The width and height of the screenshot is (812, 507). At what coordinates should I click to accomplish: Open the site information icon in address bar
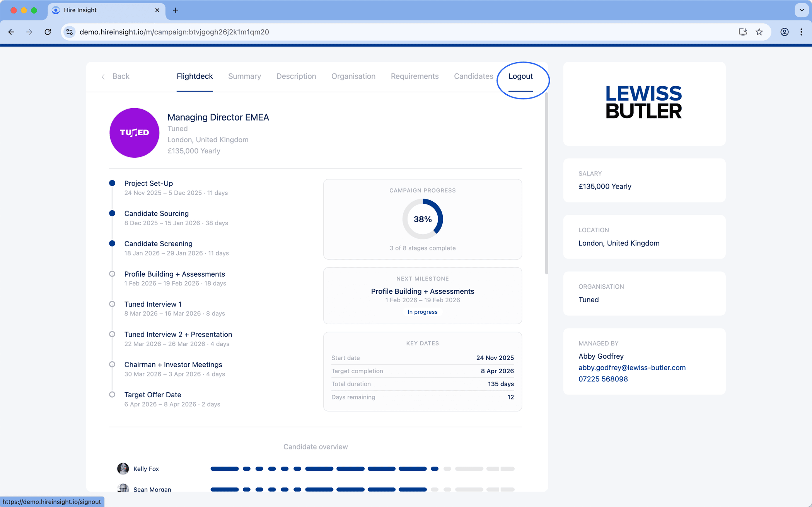(70, 32)
